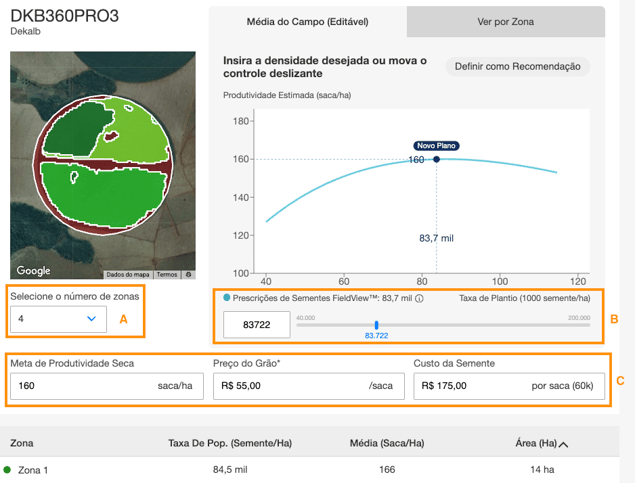The height and width of the screenshot is (483, 635).
Task: Click the planting rate slider handle
Action: tap(377, 325)
